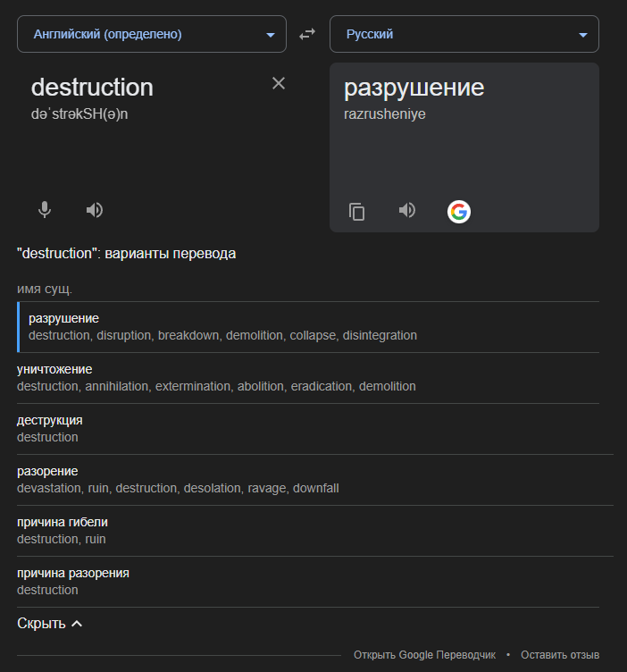The height and width of the screenshot is (672, 627).
Task: Select the translation variant "причина разорения"
Action: click(73, 573)
